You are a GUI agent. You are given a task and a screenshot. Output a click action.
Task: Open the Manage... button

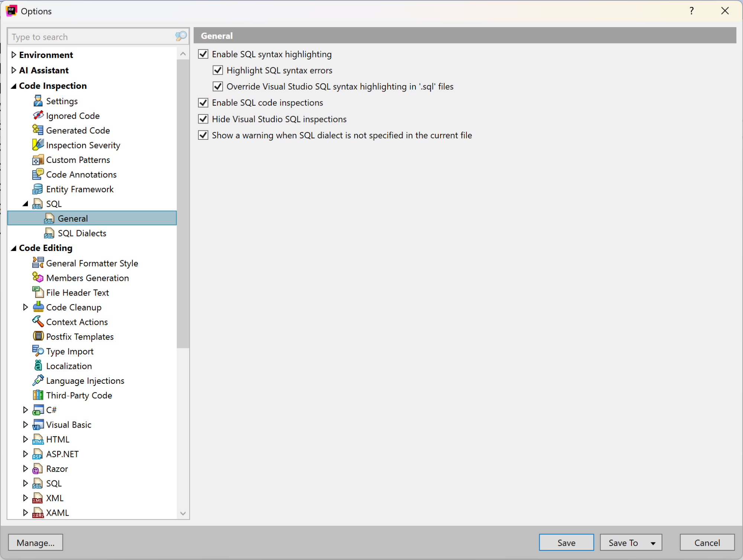click(36, 543)
